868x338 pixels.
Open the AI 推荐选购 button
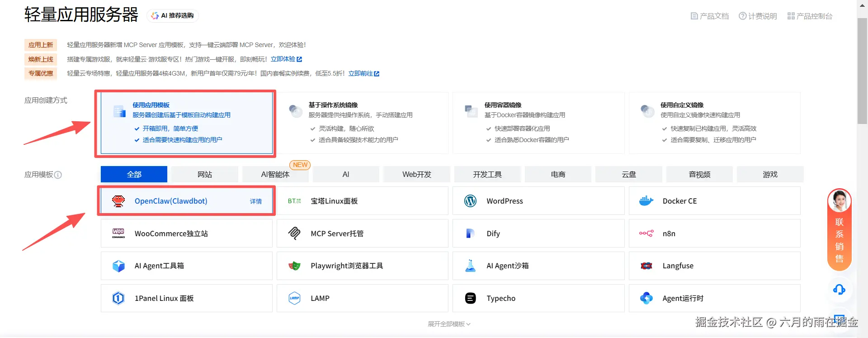coord(173,16)
